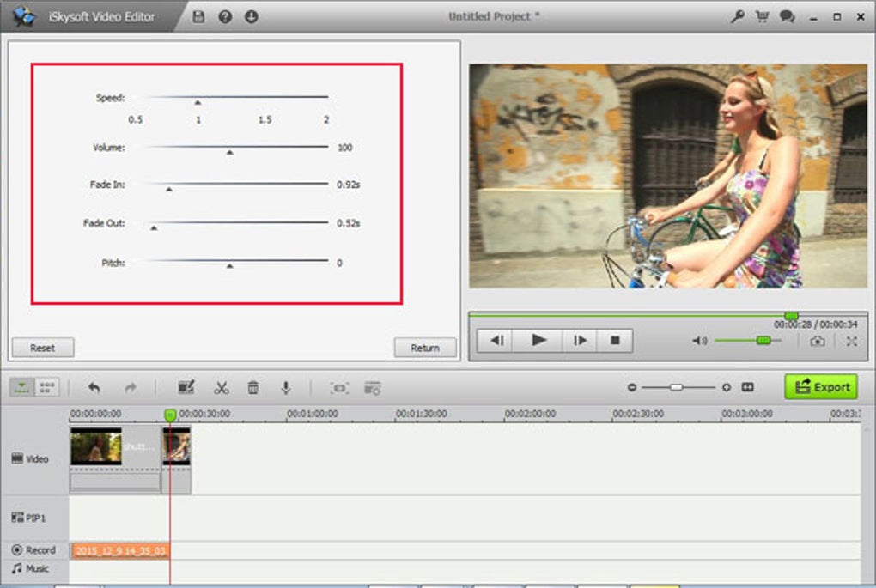
Task: Click the 00:01:00:00 timeline ruler mark
Action: [x=313, y=414]
